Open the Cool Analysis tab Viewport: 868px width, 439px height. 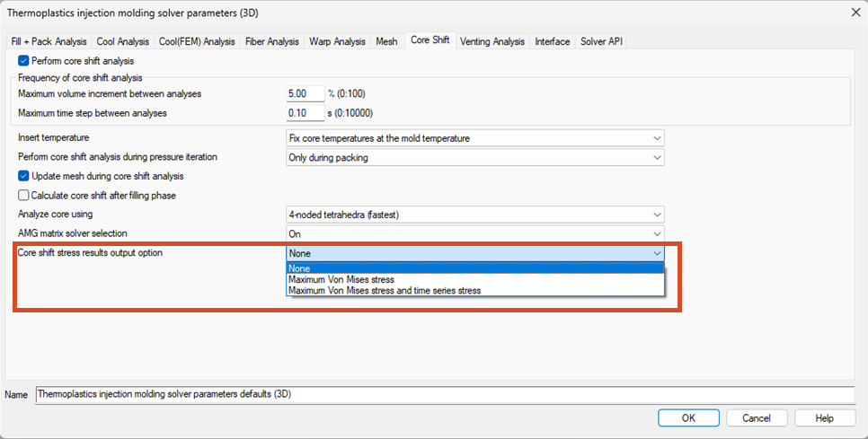(x=122, y=41)
